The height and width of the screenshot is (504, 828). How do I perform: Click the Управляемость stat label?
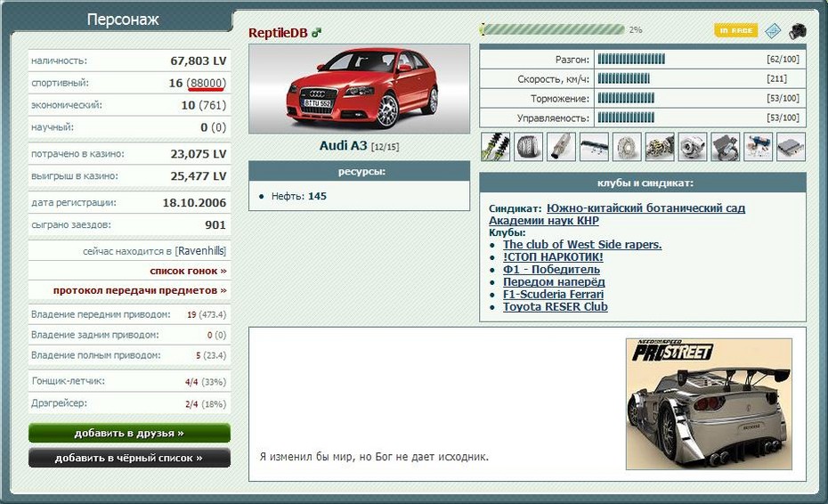tap(553, 118)
